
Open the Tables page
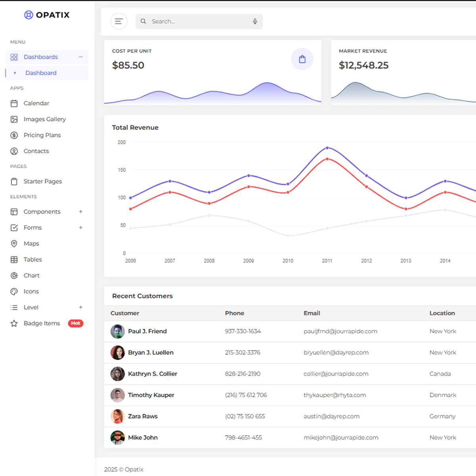33,259
